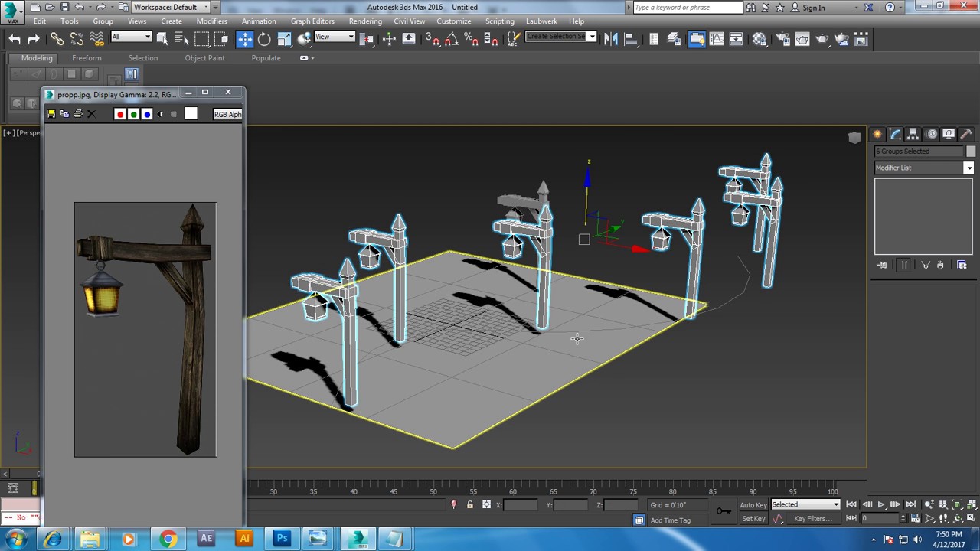Image resolution: width=980 pixels, height=551 pixels.
Task: Click the Select Object arrow tool
Action: [162, 39]
